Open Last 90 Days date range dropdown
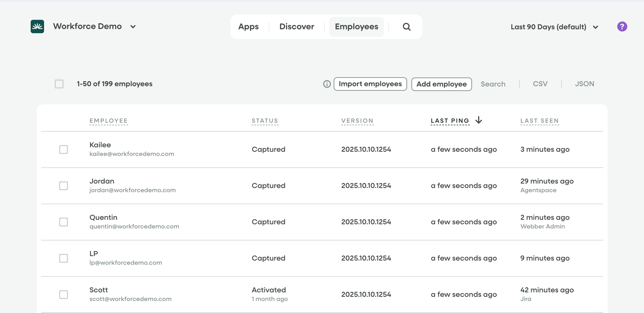Screen dimensions: 644x313 tap(554, 27)
